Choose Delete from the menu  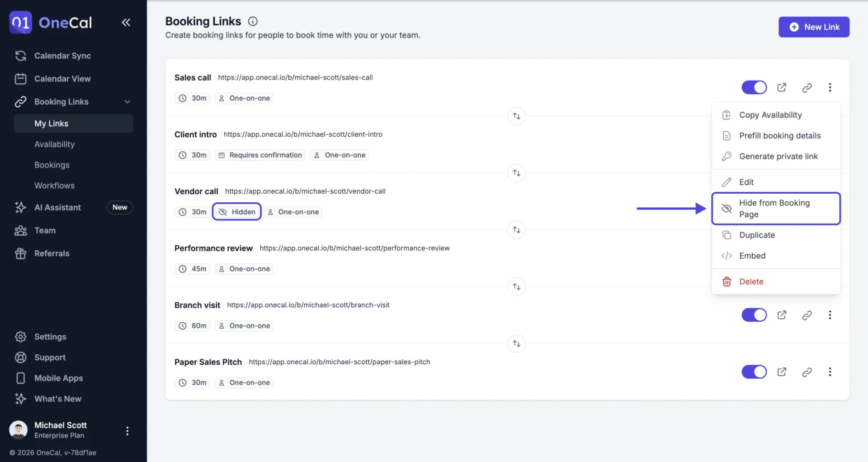776,281
